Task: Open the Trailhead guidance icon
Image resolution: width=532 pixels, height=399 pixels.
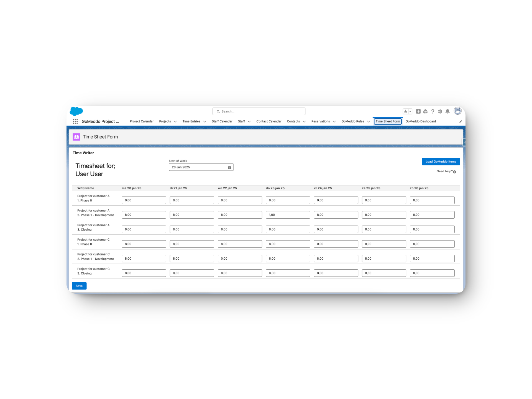Action: click(425, 111)
